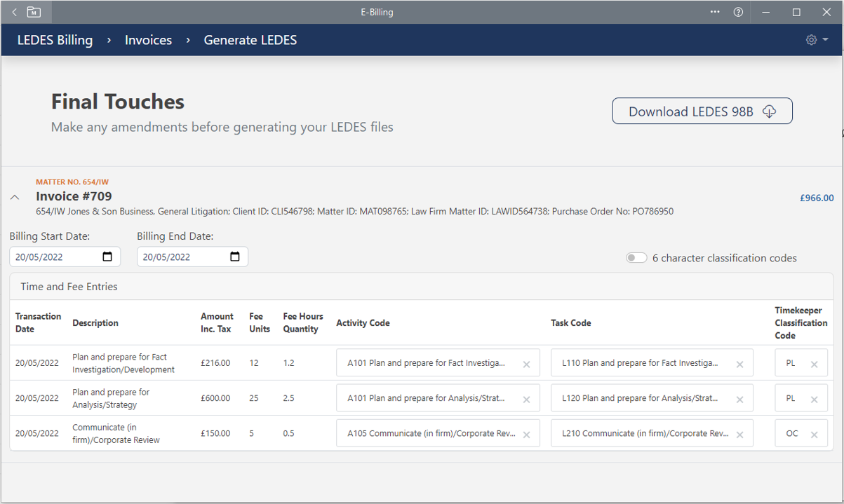This screenshot has width=844, height=504.
Task: Remove OC timekeeper classification code
Action: click(x=814, y=435)
